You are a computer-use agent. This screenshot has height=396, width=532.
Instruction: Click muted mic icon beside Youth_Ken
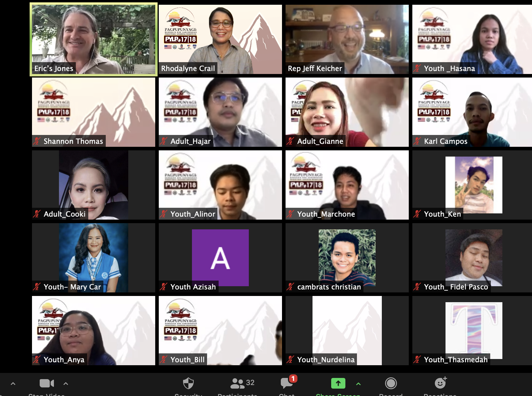pos(417,214)
